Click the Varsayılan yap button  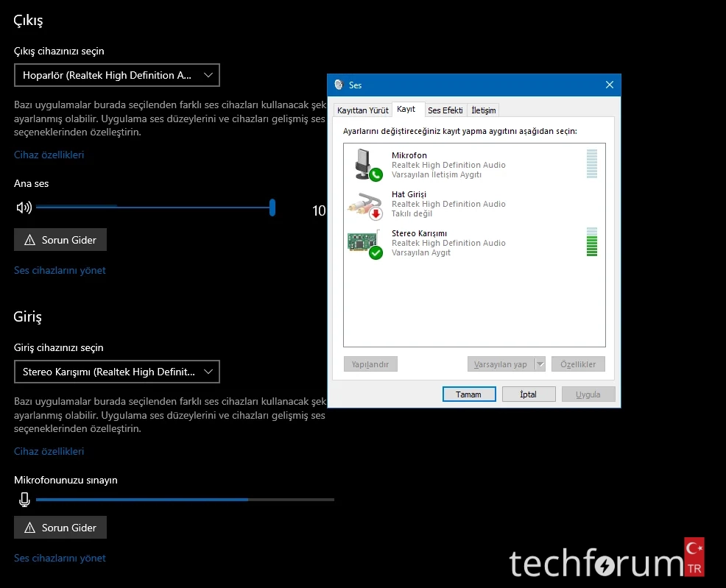click(x=501, y=364)
